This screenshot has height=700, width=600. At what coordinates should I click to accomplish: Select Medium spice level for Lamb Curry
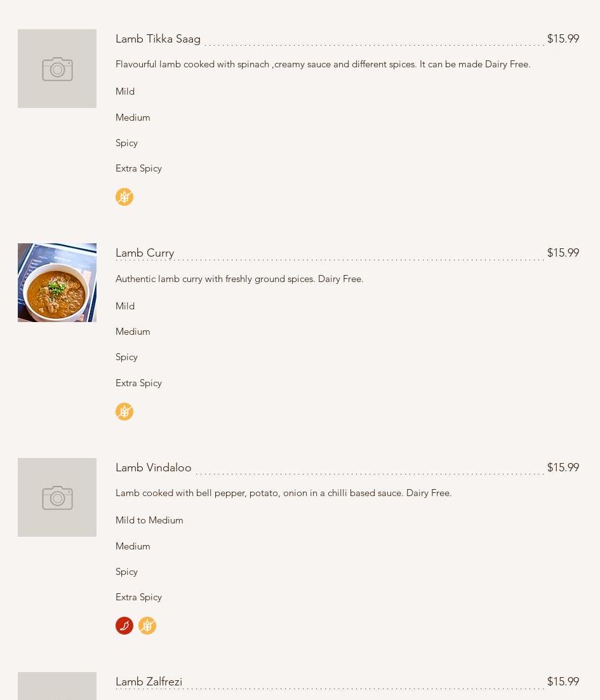(133, 332)
